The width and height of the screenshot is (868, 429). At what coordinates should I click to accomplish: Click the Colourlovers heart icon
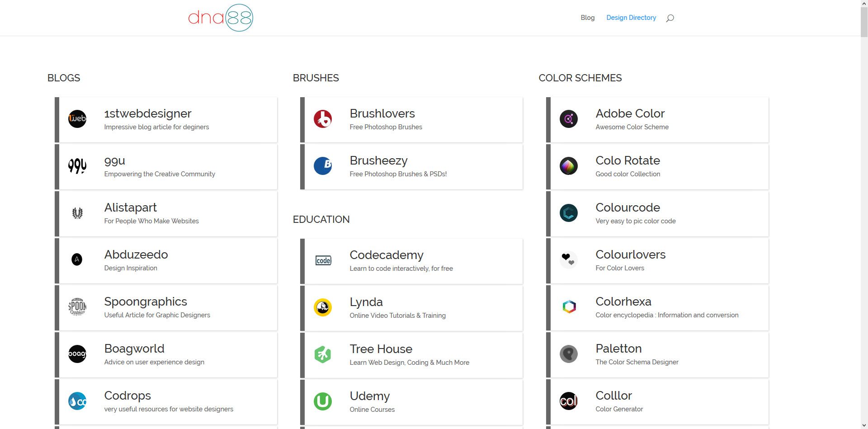[568, 260]
